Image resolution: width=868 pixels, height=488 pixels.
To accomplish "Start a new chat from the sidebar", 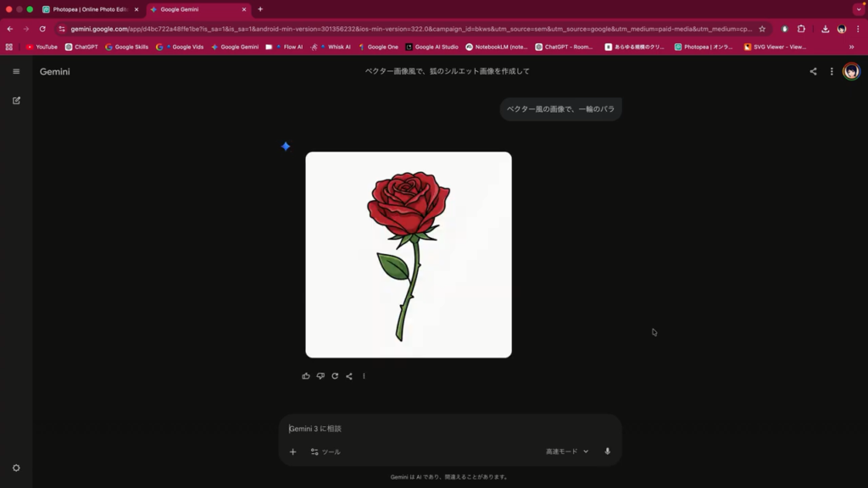I will point(16,101).
